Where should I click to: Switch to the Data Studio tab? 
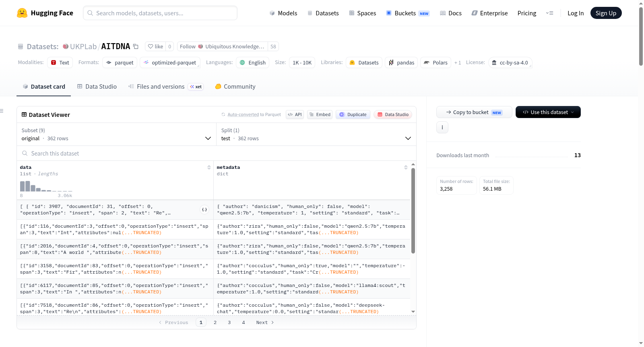pyautogui.click(x=97, y=86)
